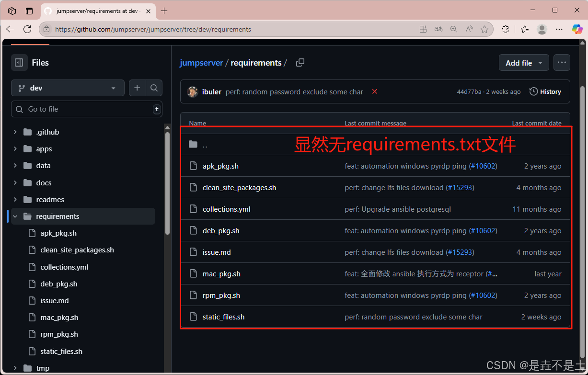Image resolution: width=588 pixels, height=375 pixels.
Task: Open apk_pkg.sh in file list
Action: tap(220, 166)
